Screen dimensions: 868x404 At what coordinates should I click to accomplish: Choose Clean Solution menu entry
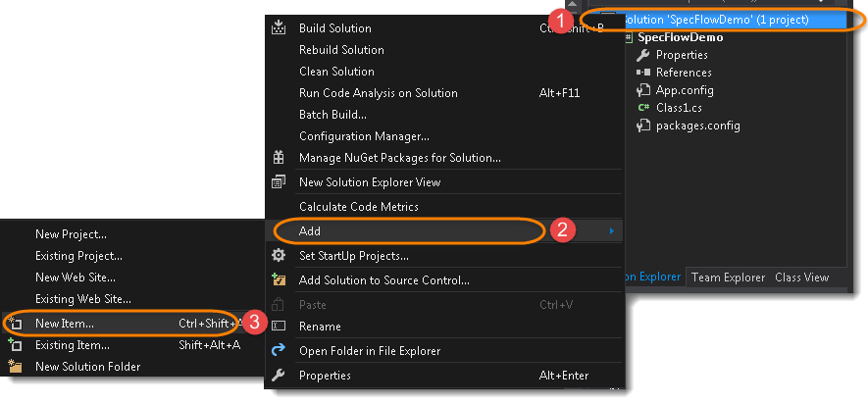(336, 72)
